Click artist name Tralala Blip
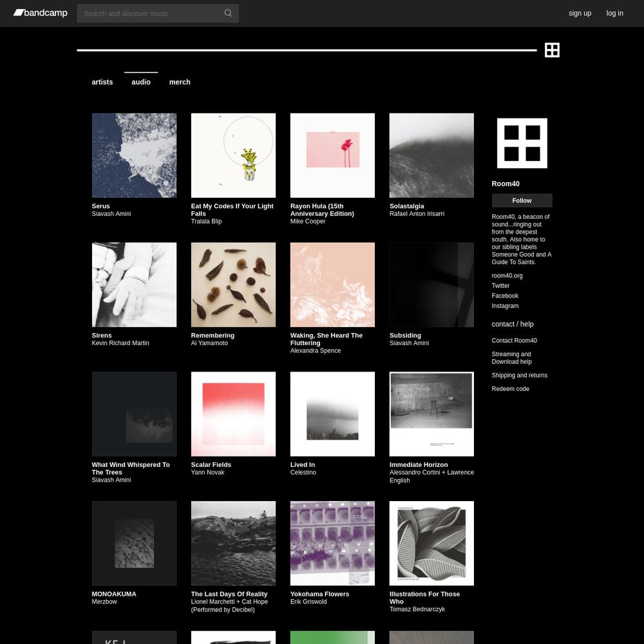 click(x=206, y=222)
